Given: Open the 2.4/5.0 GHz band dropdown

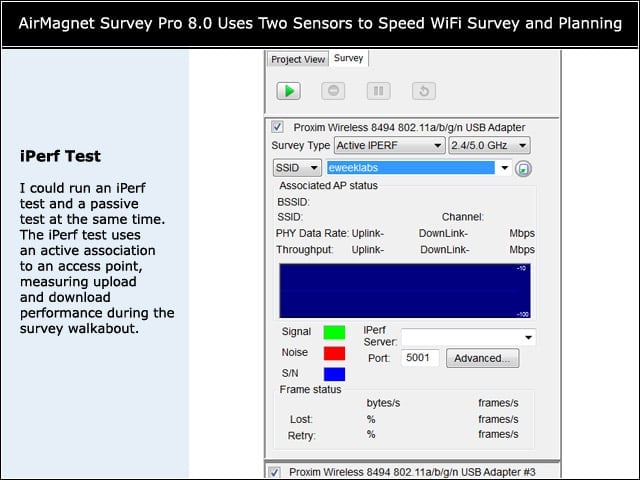Looking at the screenshot, I should point(489,145).
